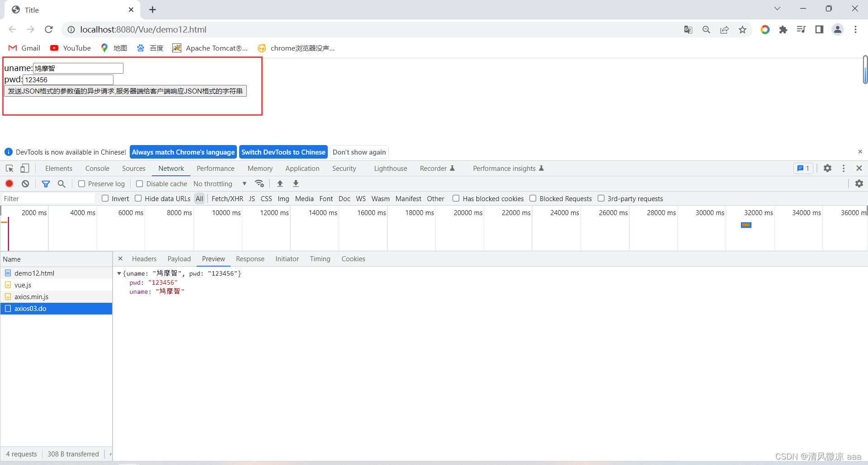Image resolution: width=868 pixels, height=465 pixels.
Task: Switch to the Console tab
Action: pos(97,168)
